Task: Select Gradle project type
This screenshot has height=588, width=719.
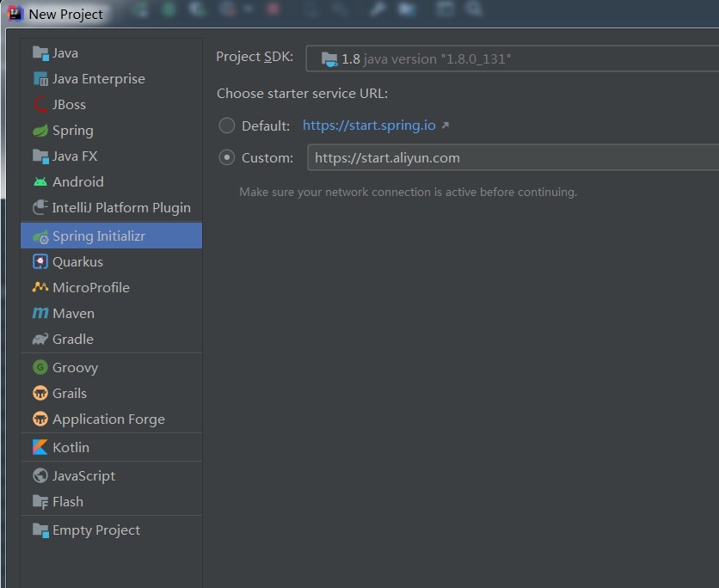Action: coord(112,340)
